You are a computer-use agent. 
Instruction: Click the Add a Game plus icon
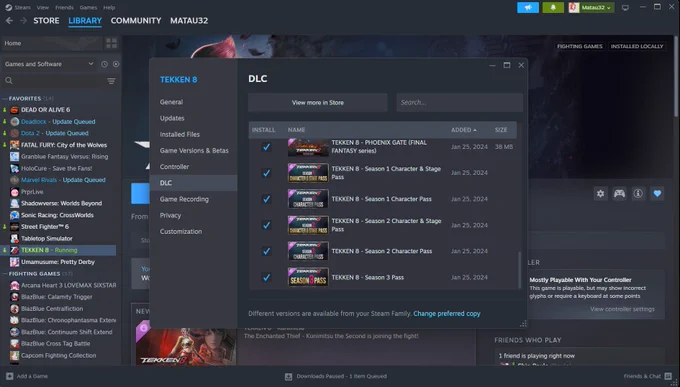[x=10, y=376]
